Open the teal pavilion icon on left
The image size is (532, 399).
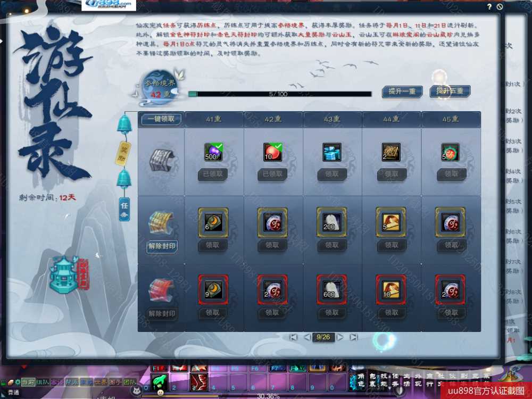(64, 275)
